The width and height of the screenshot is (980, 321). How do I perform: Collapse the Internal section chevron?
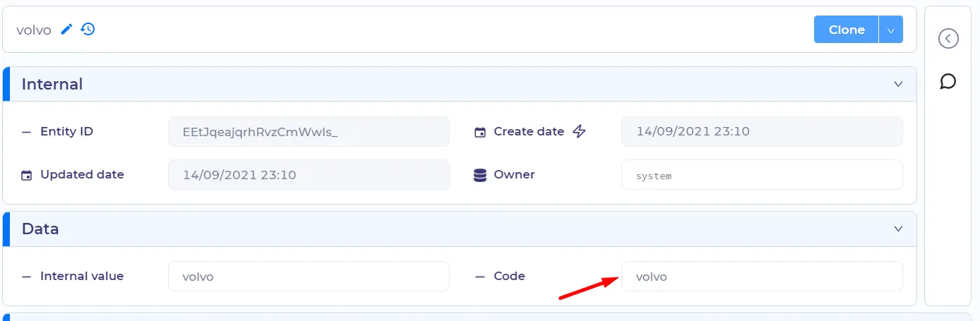click(898, 84)
